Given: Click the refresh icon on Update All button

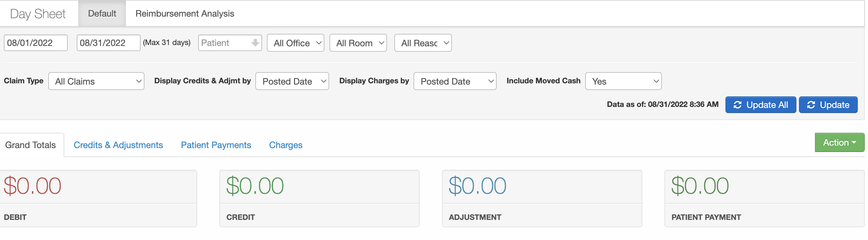Looking at the screenshot, I should (738, 105).
